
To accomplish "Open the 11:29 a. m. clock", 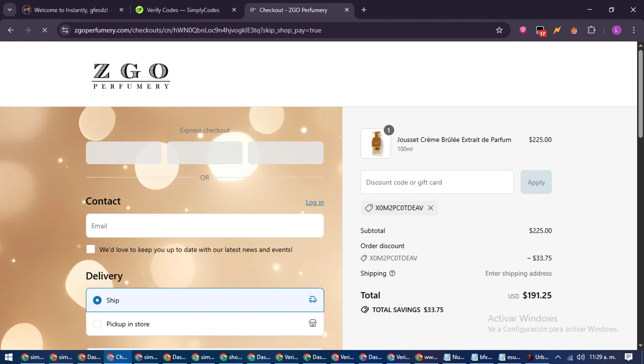I will coord(602,357).
